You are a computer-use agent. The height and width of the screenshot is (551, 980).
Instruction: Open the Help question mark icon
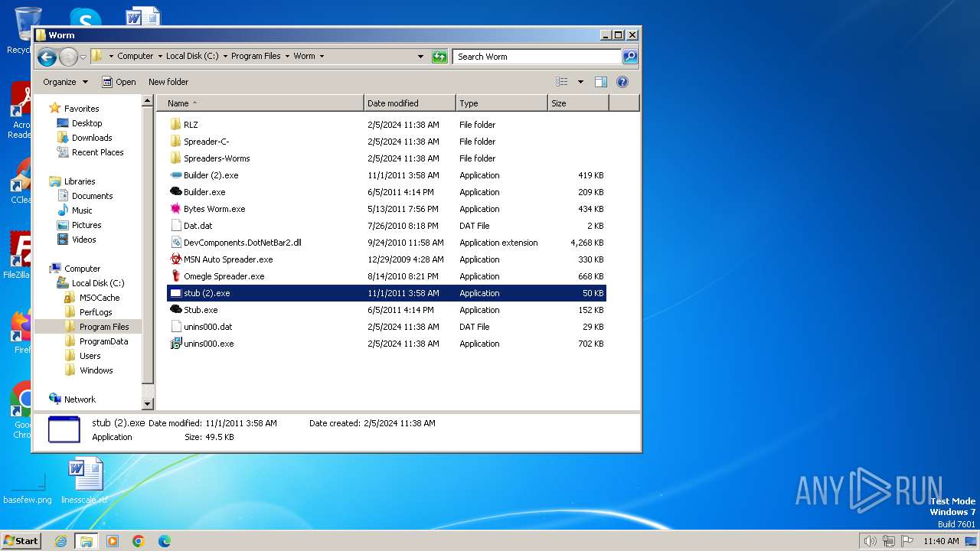(x=622, y=82)
